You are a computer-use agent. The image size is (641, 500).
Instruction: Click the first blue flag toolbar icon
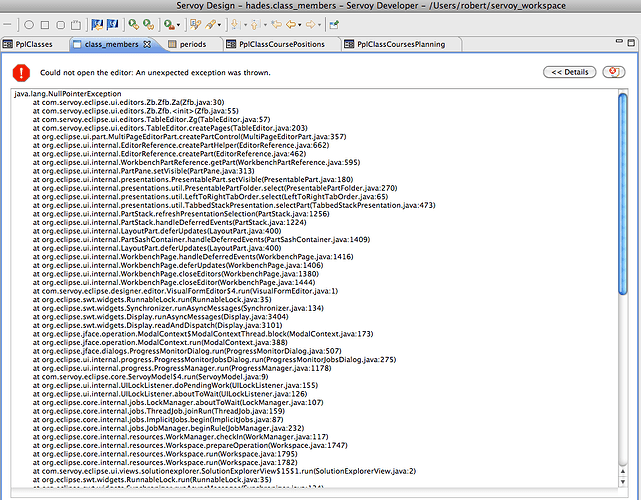[x=97, y=25]
